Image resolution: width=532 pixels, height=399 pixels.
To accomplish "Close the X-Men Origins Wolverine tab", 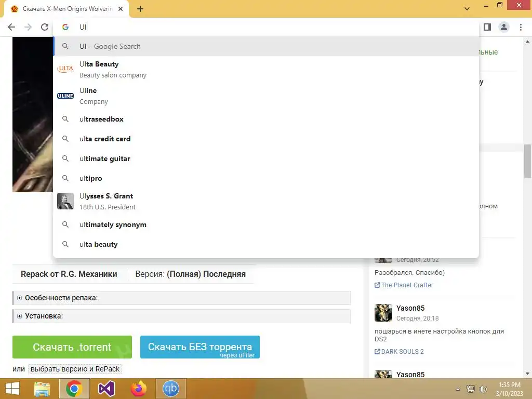I will coord(121,9).
